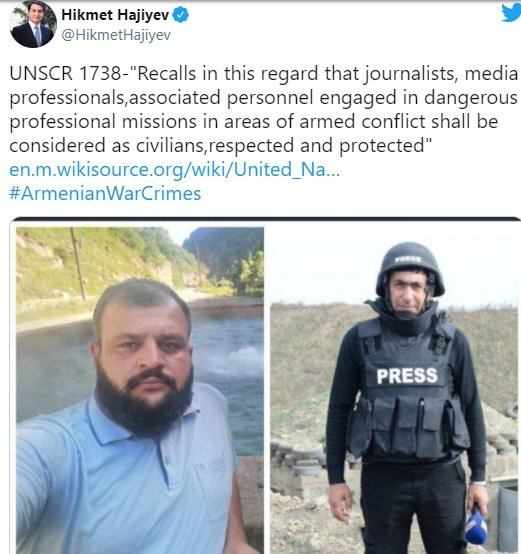
Task: Click the tweet text starting UNSCR 1738
Action: pos(264,110)
